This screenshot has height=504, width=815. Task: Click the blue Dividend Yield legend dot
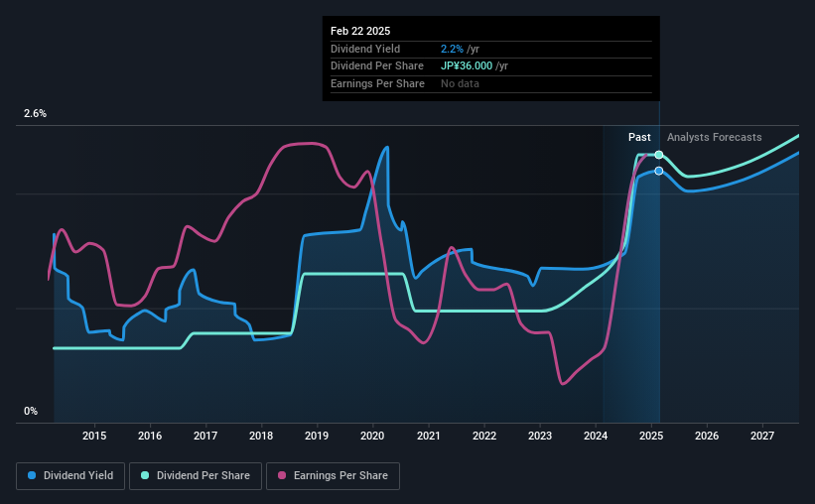(x=32, y=475)
